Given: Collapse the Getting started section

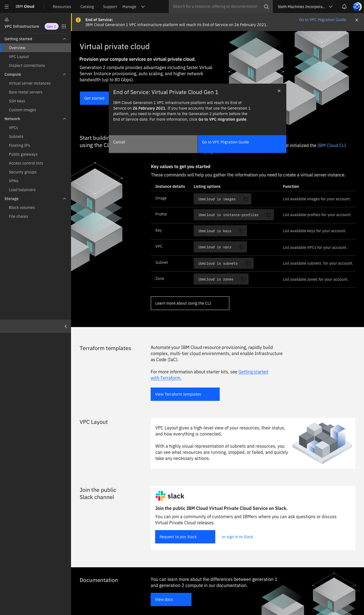Looking at the screenshot, I should (64, 39).
